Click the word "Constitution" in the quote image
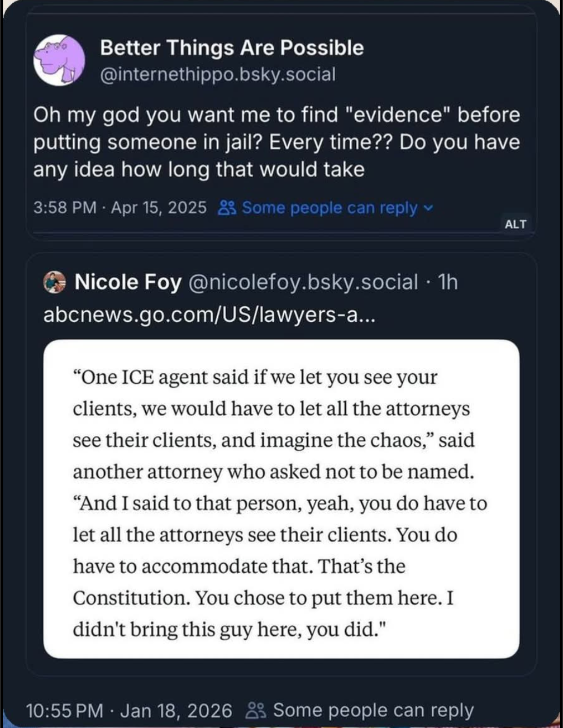The height and width of the screenshot is (728, 563). [x=131, y=598]
